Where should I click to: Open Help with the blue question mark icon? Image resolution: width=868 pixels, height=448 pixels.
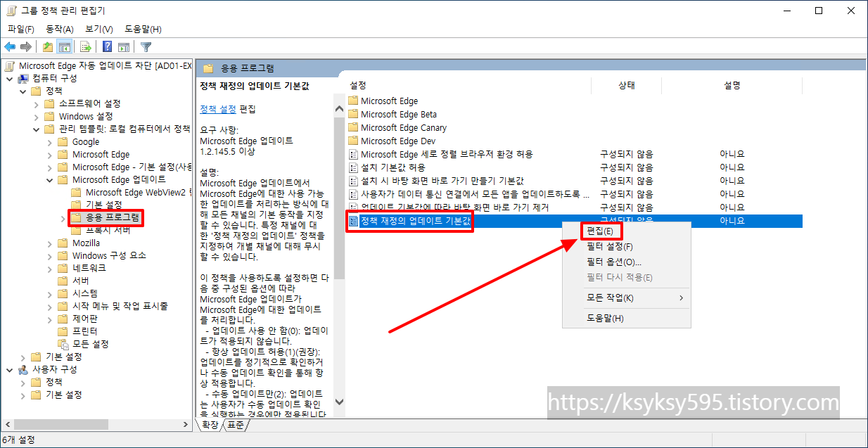click(107, 47)
